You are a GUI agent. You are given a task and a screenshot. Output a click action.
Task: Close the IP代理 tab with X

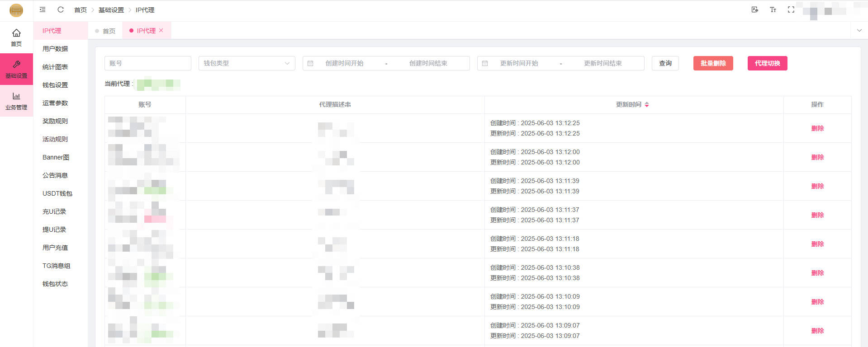pos(161,30)
